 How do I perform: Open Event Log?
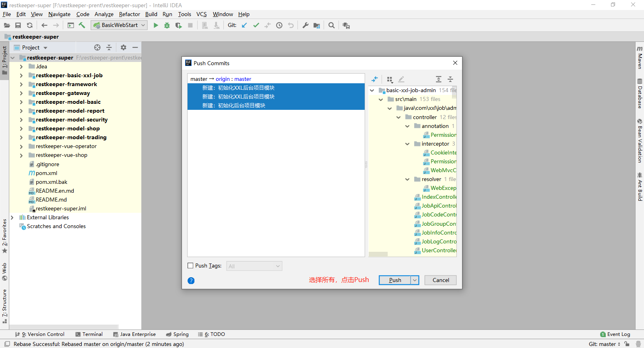click(x=615, y=334)
